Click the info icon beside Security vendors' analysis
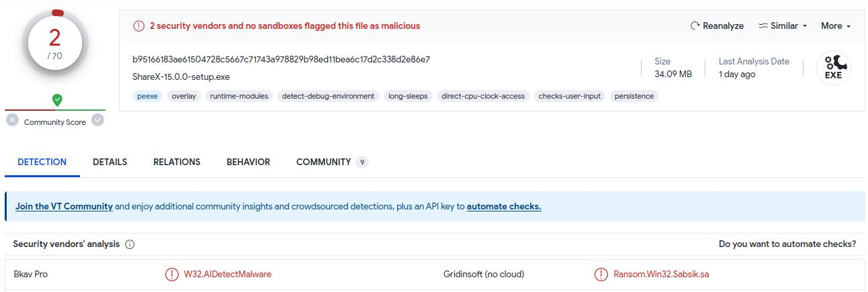The width and height of the screenshot is (868, 292). (x=130, y=244)
